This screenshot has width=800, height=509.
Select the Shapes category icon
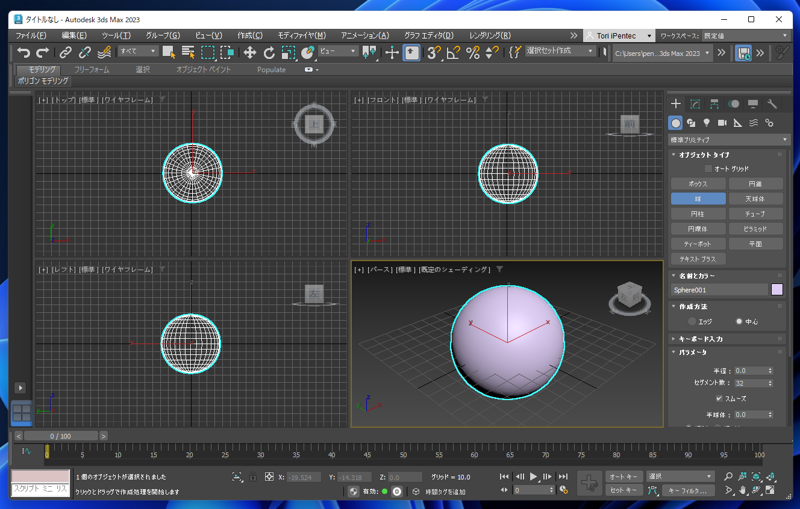click(691, 123)
